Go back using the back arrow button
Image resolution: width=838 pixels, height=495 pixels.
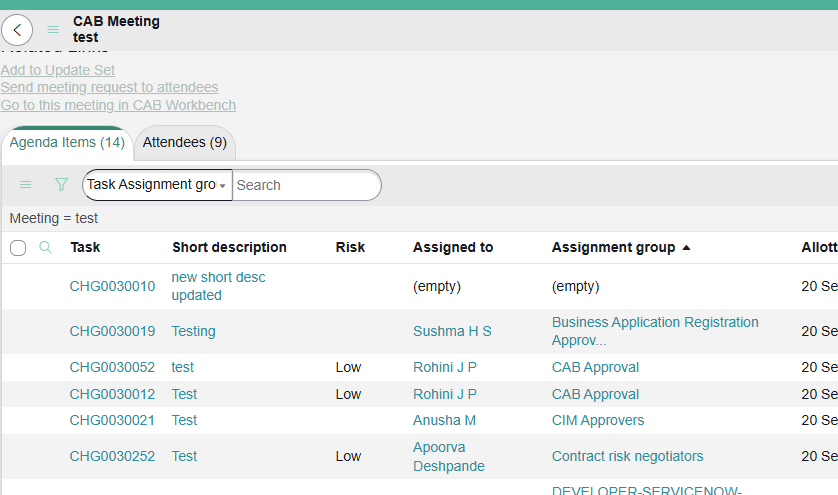17,30
